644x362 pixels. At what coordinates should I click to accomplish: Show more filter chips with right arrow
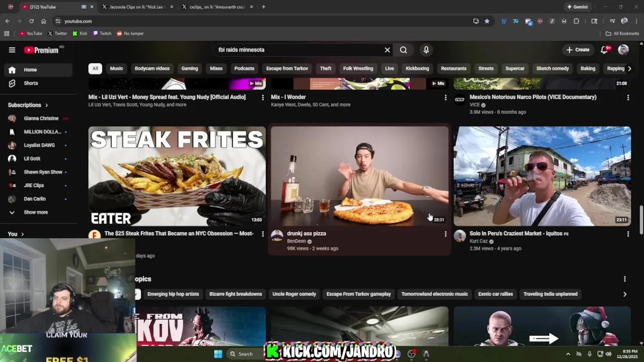point(629,68)
